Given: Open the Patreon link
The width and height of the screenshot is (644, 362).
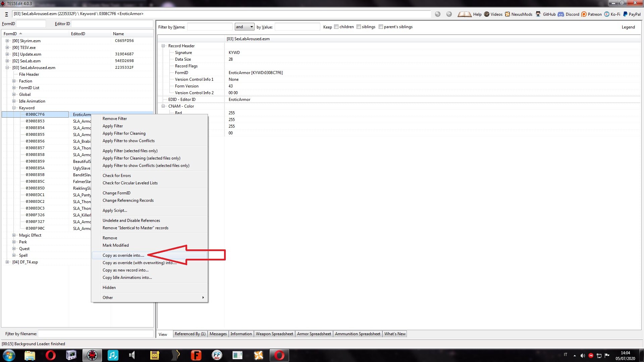Looking at the screenshot, I should (x=591, y=14).
